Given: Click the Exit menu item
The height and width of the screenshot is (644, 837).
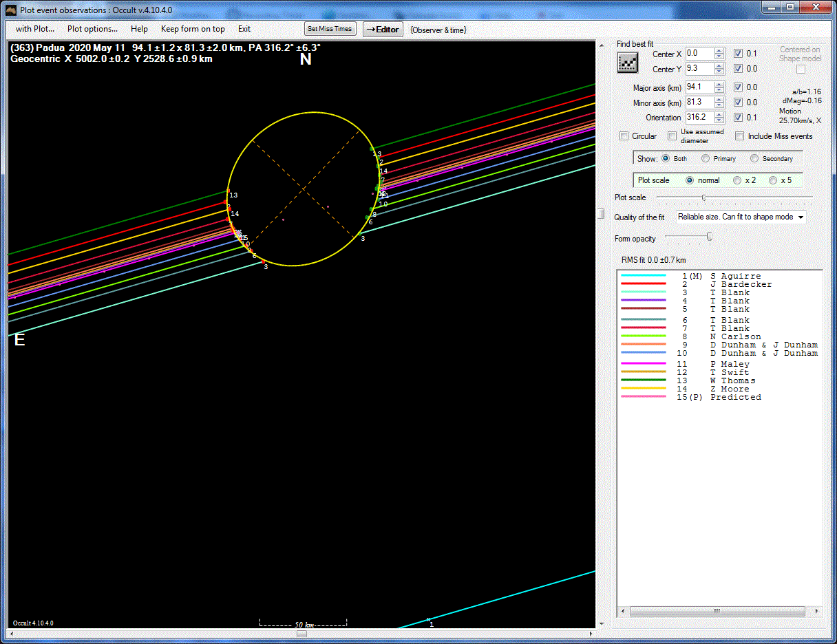Looking at the screenshot, I should 244,29.
